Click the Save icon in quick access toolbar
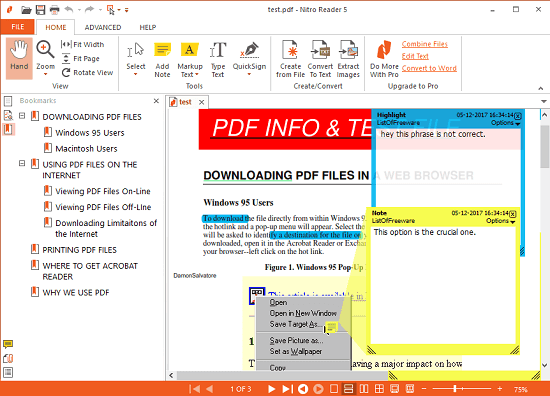The image size is (550, 396). [x=40, y=10]
